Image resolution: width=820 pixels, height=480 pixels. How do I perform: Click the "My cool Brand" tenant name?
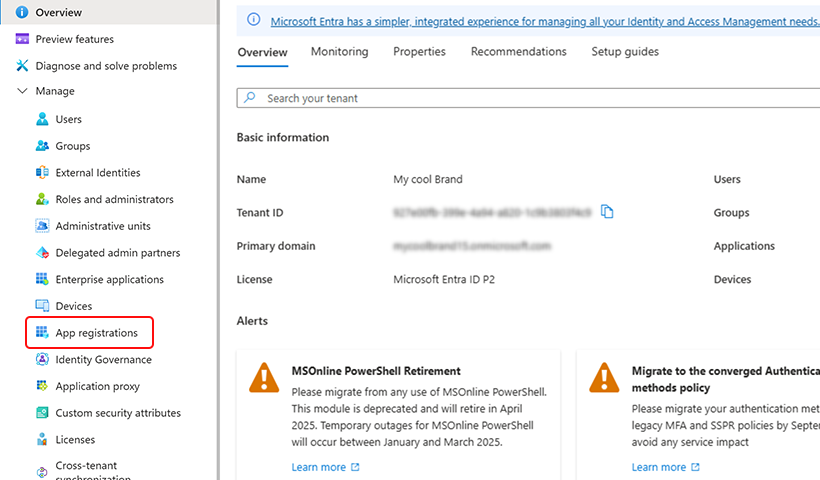[x=428, y=179]
